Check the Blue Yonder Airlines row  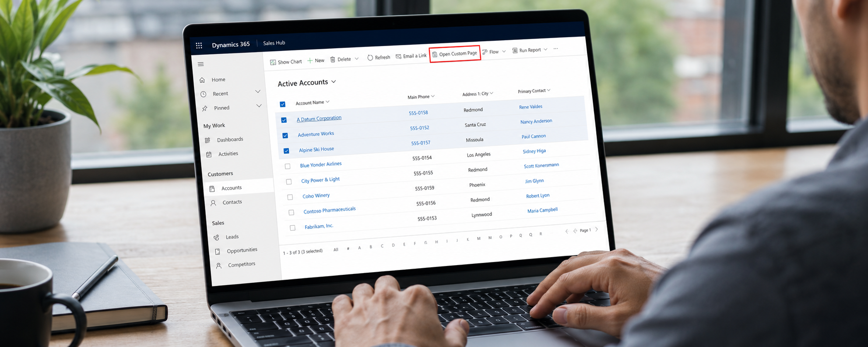(288, 166)
